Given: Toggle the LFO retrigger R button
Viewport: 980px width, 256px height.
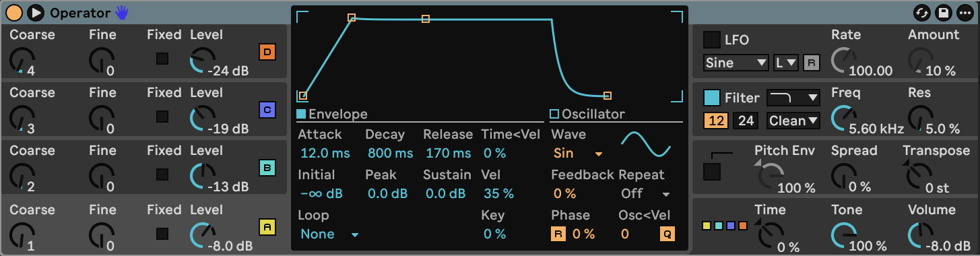Looking at the screenshot, I should (x=812, y=63).
